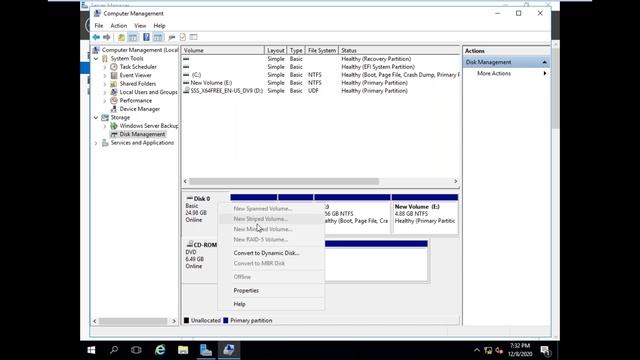Open the More Actions submenu arrow
Viewport: 640px width, 360px height.
tap(545, 73)
